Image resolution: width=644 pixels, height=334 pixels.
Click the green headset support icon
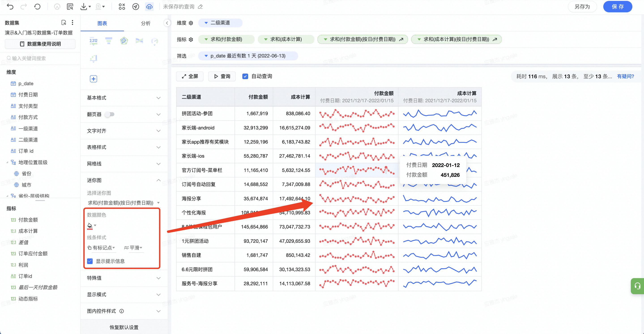click(637, 286)
